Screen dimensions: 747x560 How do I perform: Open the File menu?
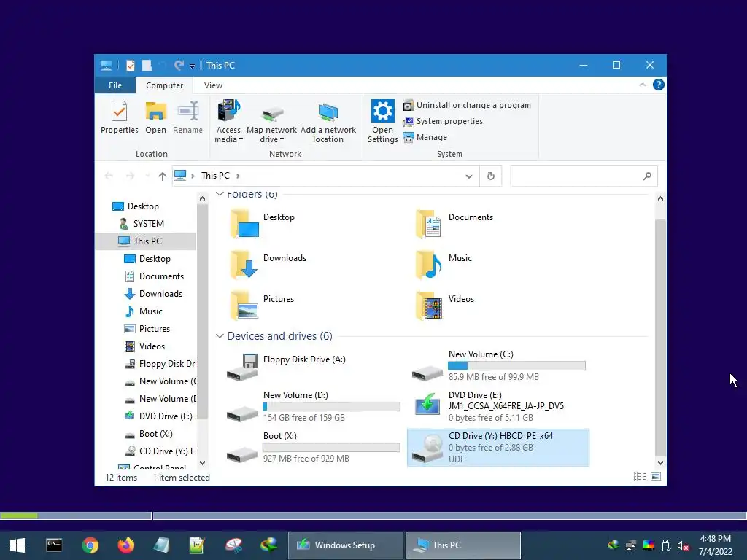click(115, 85)
